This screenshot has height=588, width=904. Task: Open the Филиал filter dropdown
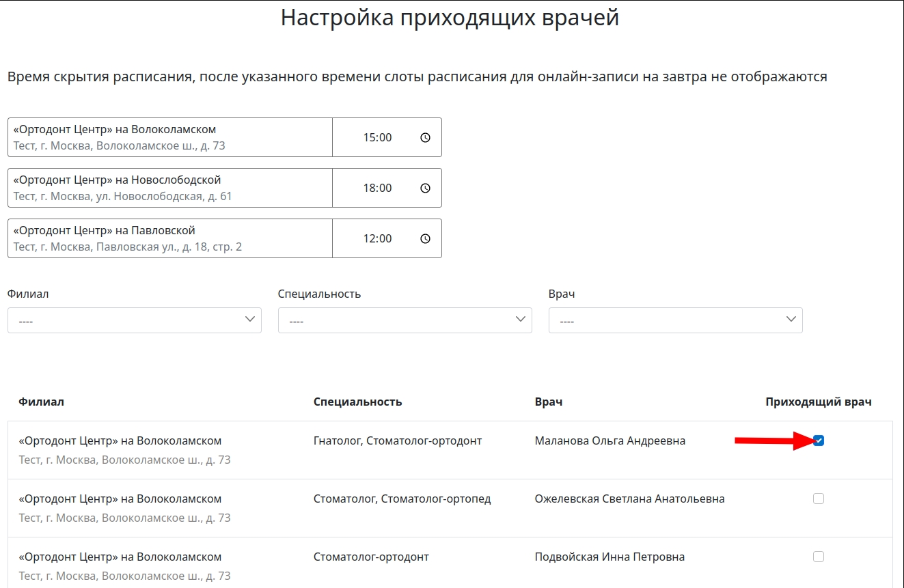(x=135, y=320)
